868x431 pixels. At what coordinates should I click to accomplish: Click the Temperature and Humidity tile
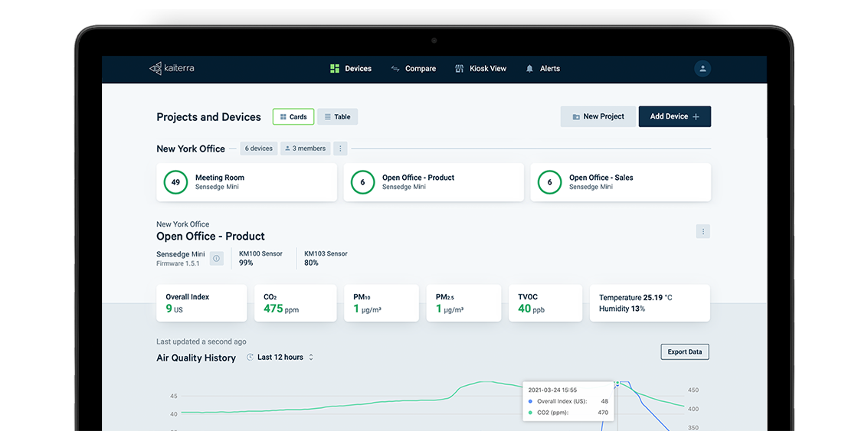[x=650, y=303]
